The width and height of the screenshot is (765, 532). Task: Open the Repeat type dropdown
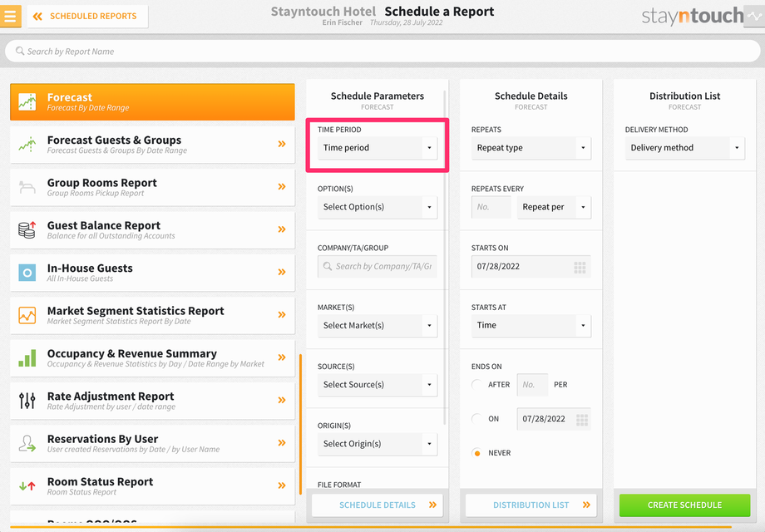pyautogui.click(x=531, y=148)
